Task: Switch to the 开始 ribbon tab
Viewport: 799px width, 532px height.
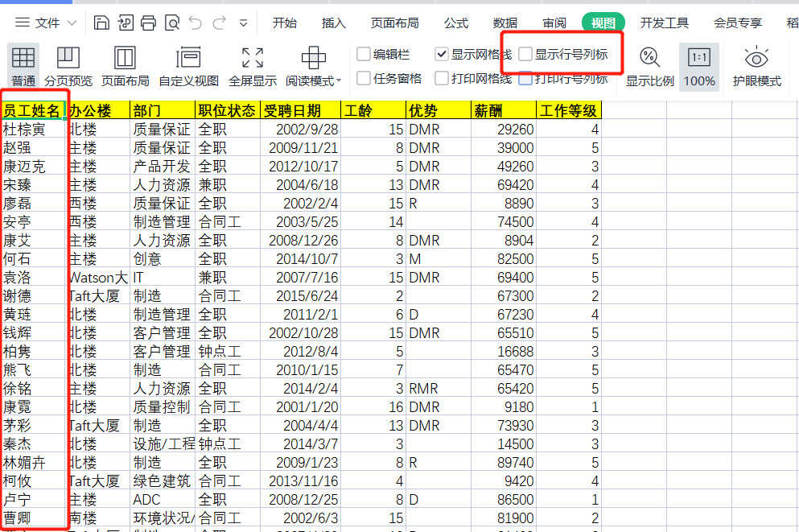Action: click(x=285, y=23)
